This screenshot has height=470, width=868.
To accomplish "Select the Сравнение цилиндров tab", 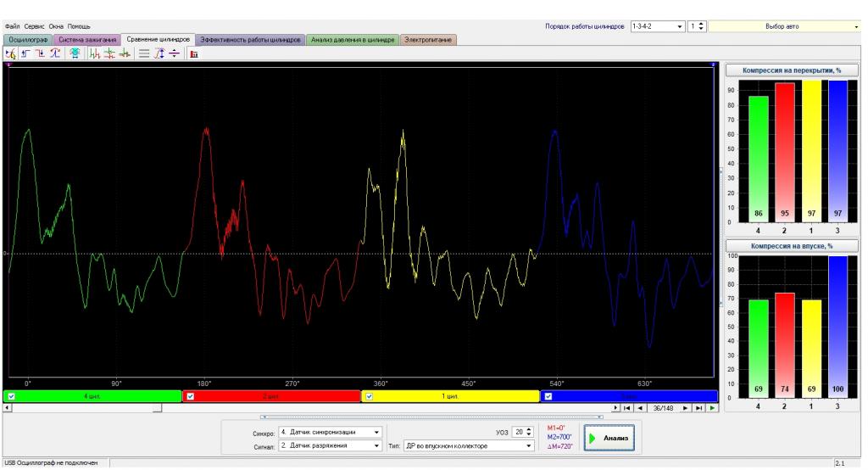I will coord(158,39).
